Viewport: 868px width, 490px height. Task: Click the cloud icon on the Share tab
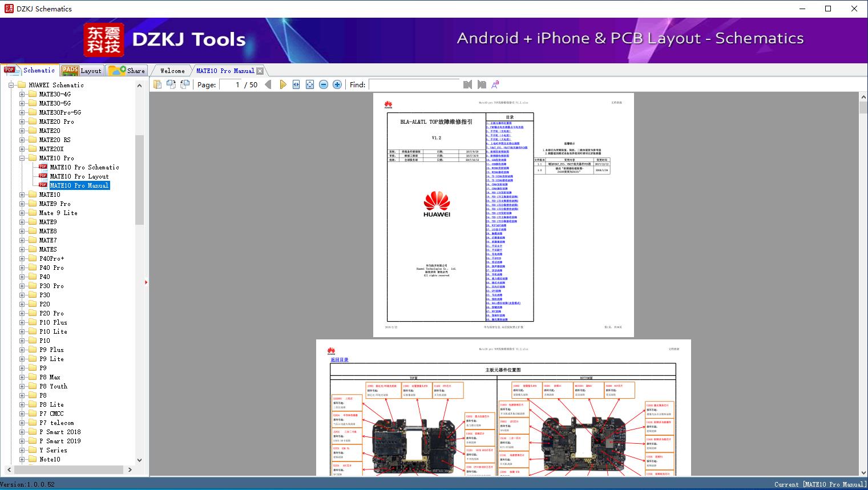pyautogui.click(x=116, y=70)
